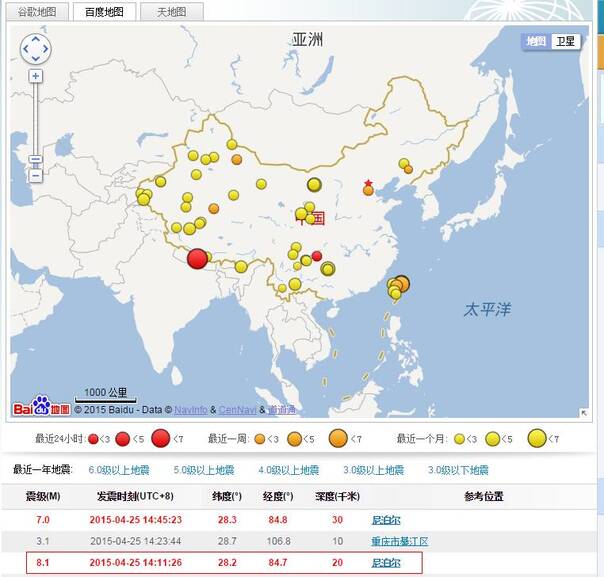
Task: Switch map to 卫星 satellite view
Action: tap(565, 41)
